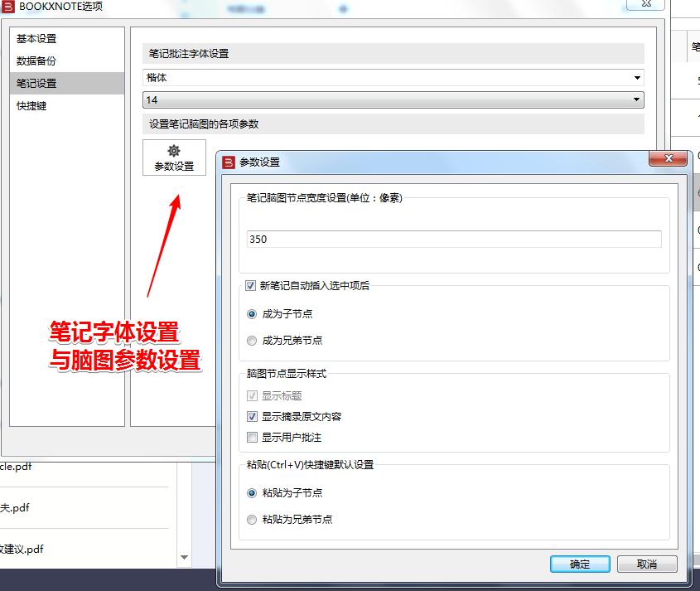The width and height of the screenshot is (700, 591).
Task: Switch to the 基本设置 tab
Action: pos(38,38)
